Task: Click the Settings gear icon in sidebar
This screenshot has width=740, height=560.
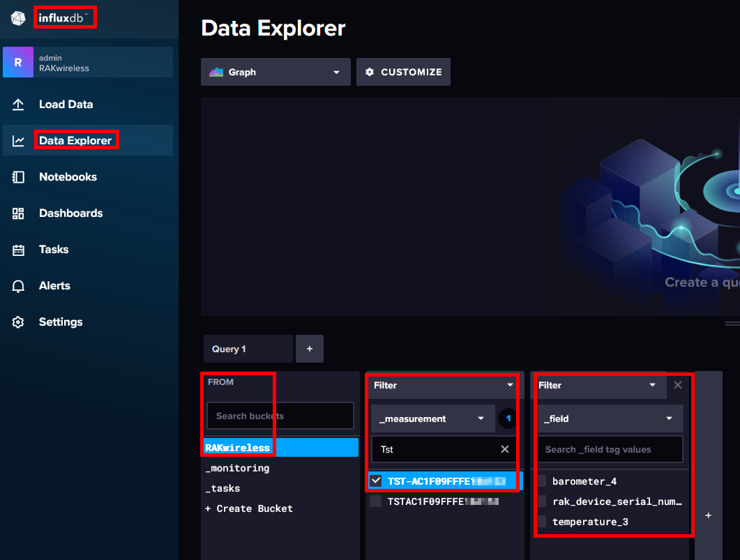Action: [x=18, y=322]
